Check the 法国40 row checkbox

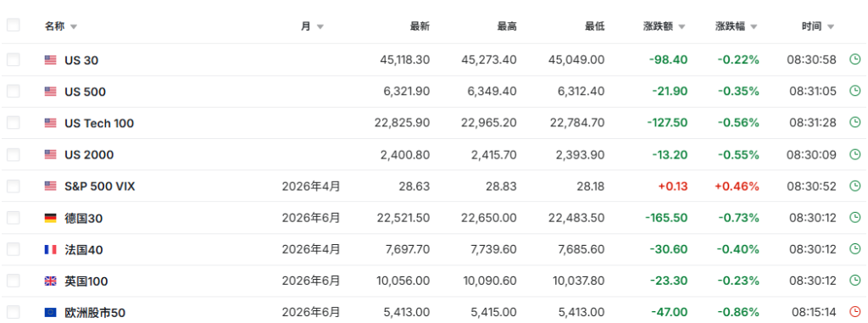coord(14,249)
